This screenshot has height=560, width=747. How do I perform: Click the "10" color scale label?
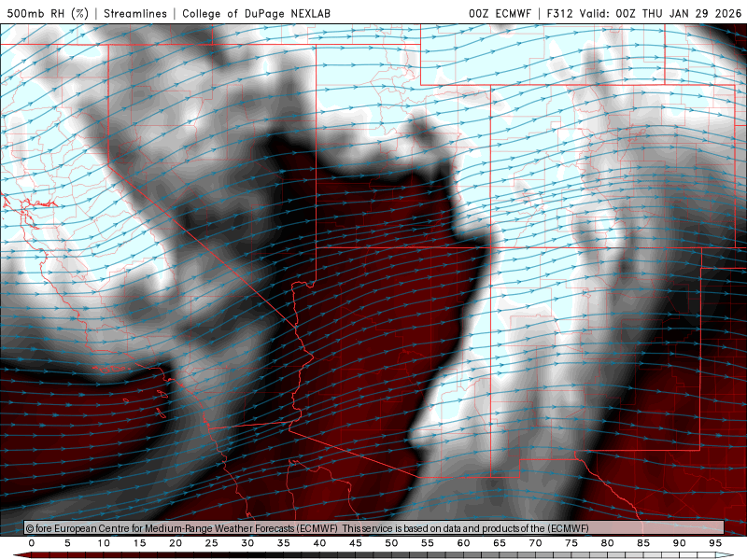pyautogui.click(x=104, y=543)
